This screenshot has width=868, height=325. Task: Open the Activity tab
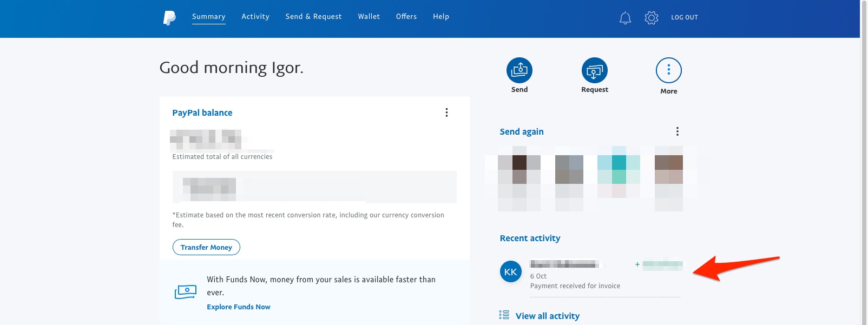pyautogui.click(x=255, y=17)
